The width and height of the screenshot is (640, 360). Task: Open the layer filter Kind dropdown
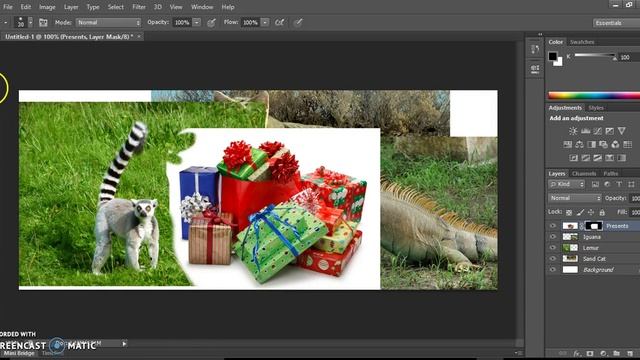coord(567,184)
